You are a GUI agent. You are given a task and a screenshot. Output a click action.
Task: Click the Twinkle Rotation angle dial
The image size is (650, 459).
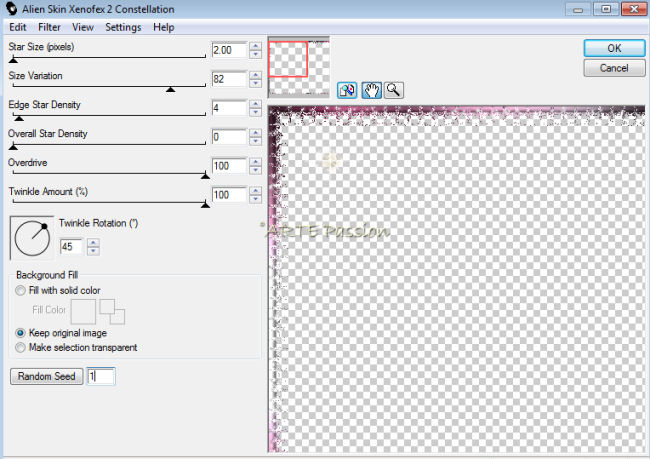(x=32, y=238)
